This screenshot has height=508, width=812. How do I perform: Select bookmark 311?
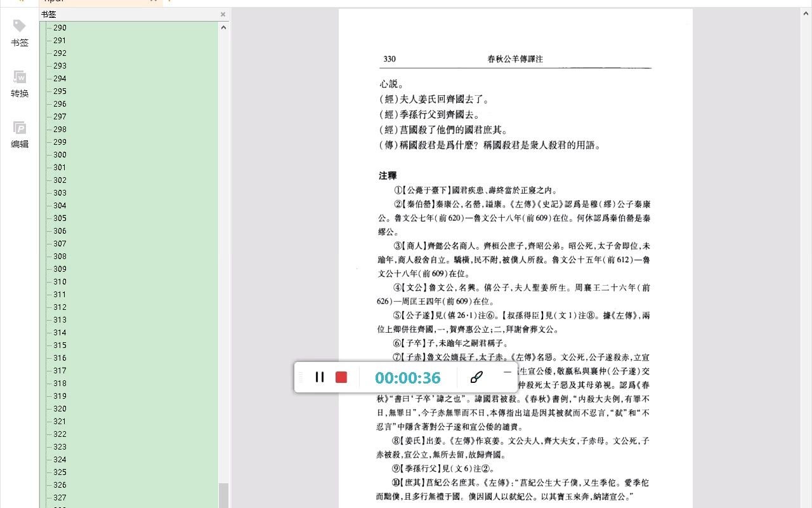click(60, 295)
